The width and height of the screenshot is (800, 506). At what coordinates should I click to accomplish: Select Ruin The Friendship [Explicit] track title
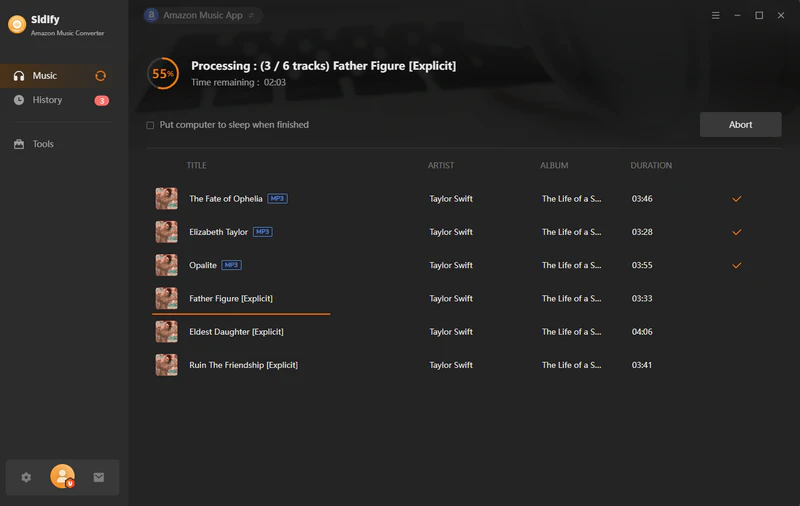coord(243,365)
